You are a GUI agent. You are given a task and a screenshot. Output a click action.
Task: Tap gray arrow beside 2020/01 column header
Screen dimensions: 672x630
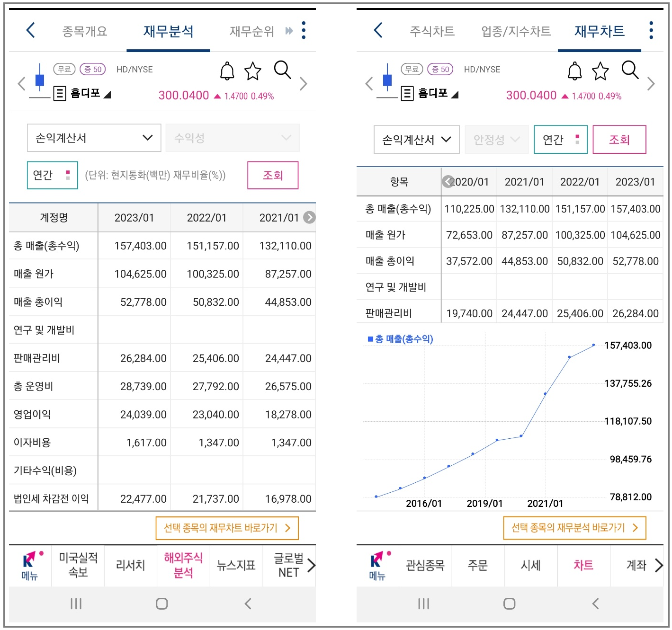pyautogui.click(x=448, y=181)
